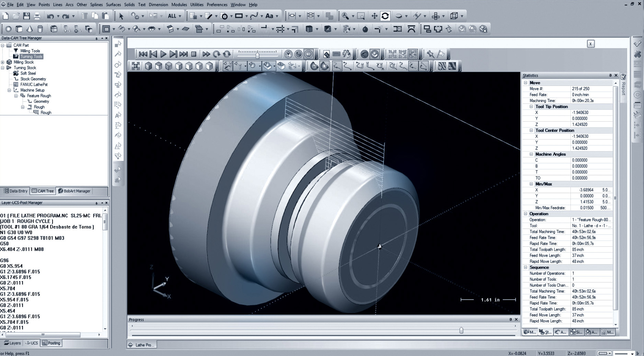644x356 pixels.
Task: Create a sphere solid from toolbar
Action: [9, 29]
